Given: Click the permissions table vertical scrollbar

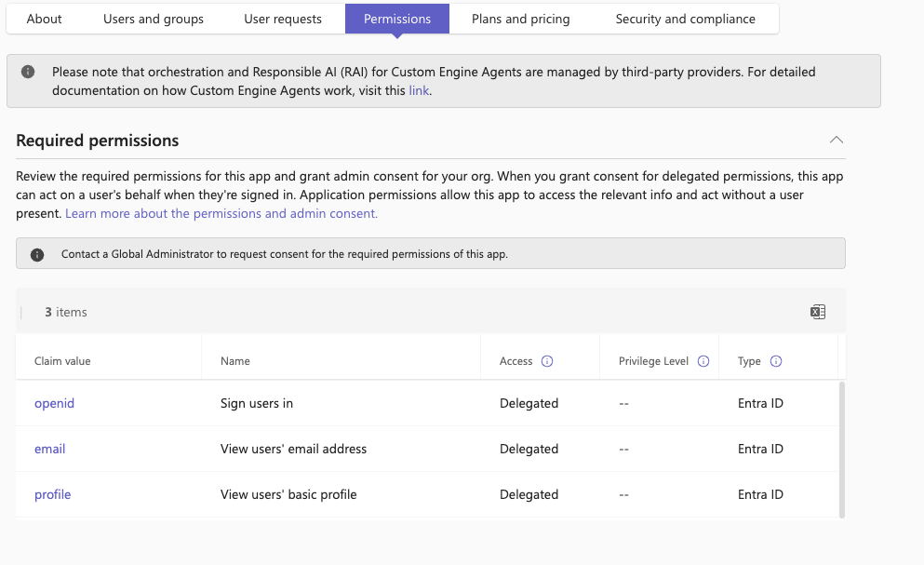Looking at the screenshot, I should click(841, 450).
